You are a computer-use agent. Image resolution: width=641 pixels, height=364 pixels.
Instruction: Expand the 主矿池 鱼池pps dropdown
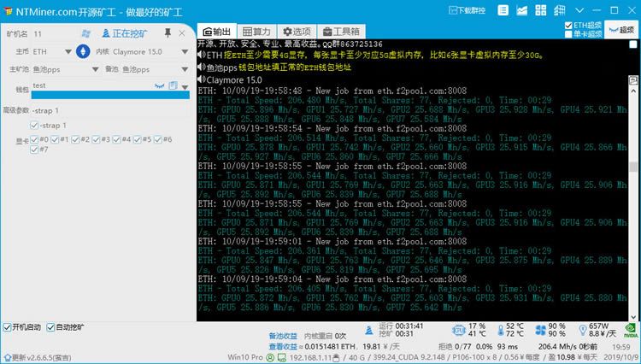pyautogui.click(x=95, y=69)
